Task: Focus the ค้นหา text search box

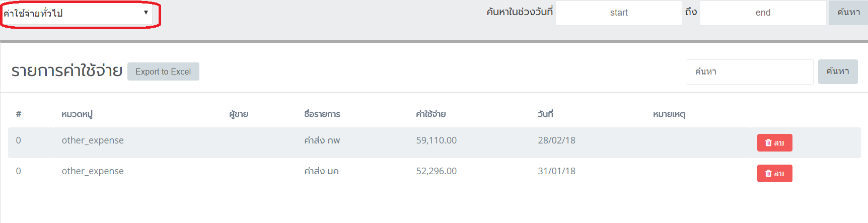Action: 750,71
